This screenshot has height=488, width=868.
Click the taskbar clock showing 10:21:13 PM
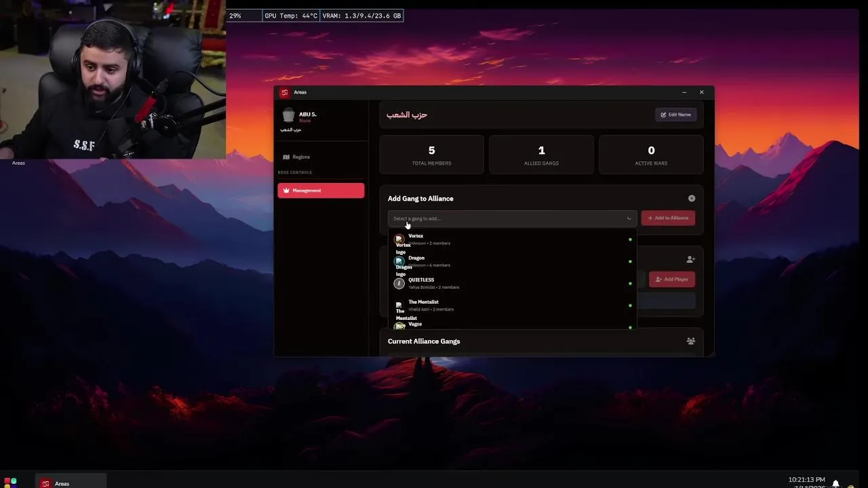click(806, 480)
